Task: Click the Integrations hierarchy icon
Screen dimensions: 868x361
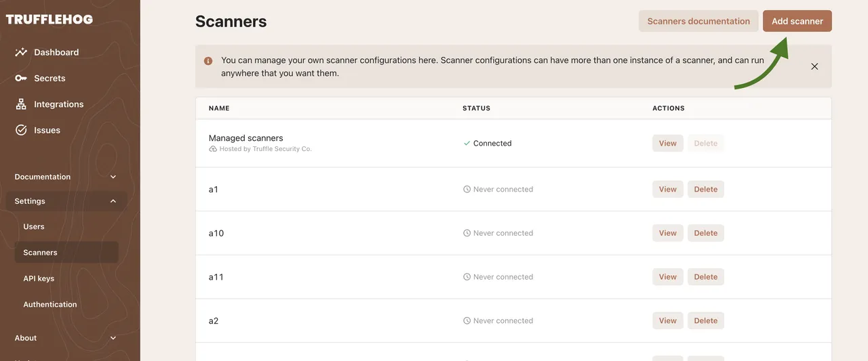Action: [x=21, y=104]
